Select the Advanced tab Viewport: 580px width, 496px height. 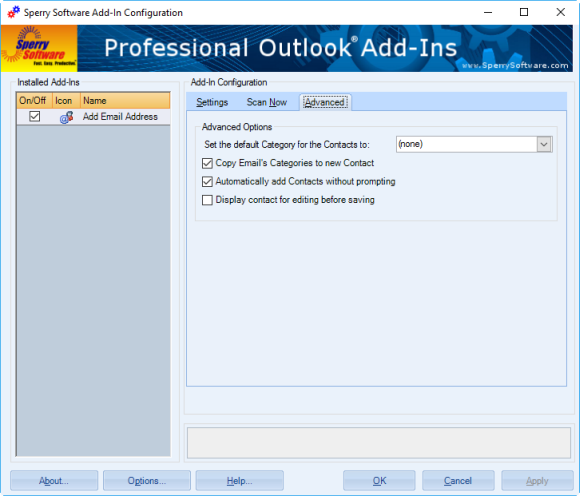pyautogui.click(x=325, y=102)
